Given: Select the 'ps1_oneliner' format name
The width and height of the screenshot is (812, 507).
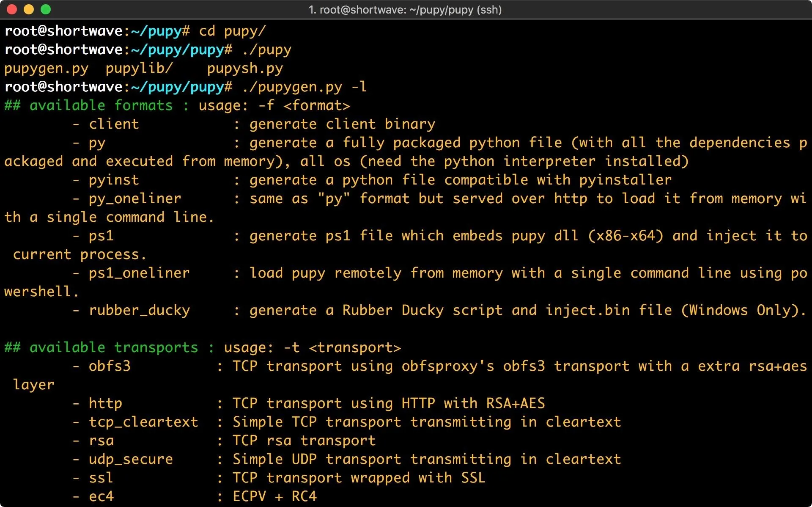Looking at the screenshot, I should [x=140, y=273].
